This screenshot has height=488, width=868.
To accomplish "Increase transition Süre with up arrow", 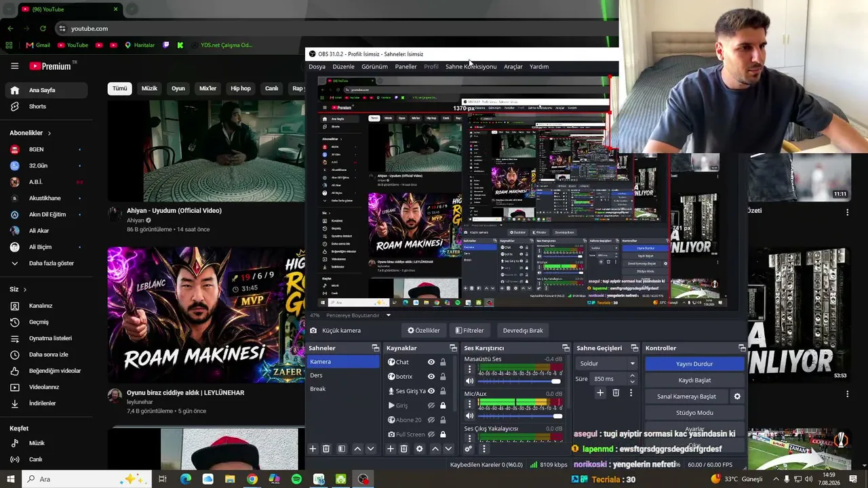I will 632,376.
